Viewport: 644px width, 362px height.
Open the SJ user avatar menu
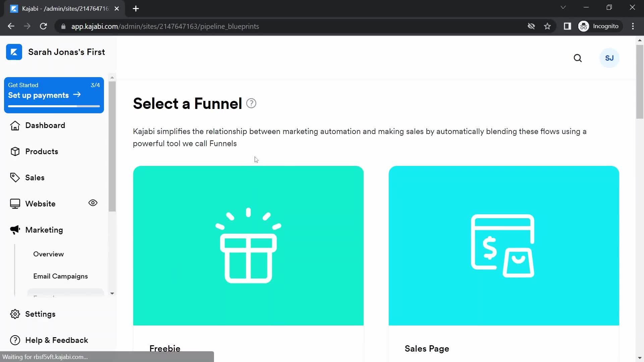[x=609, y=58]
